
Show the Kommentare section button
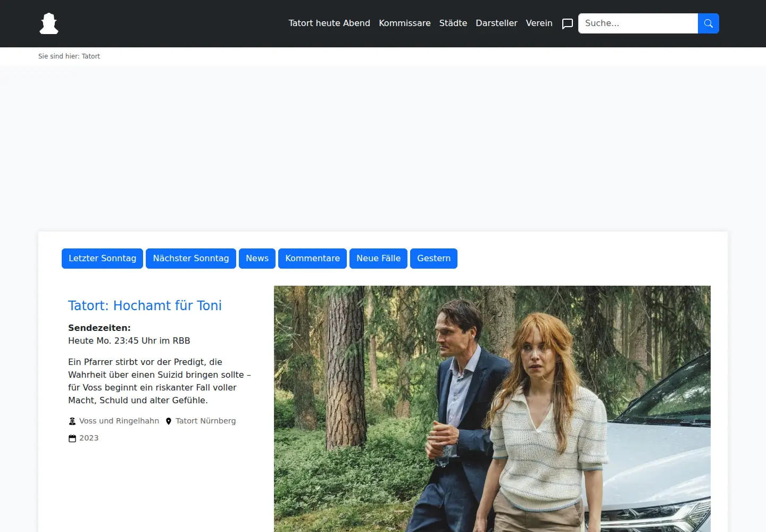click(x=312, y=259)
